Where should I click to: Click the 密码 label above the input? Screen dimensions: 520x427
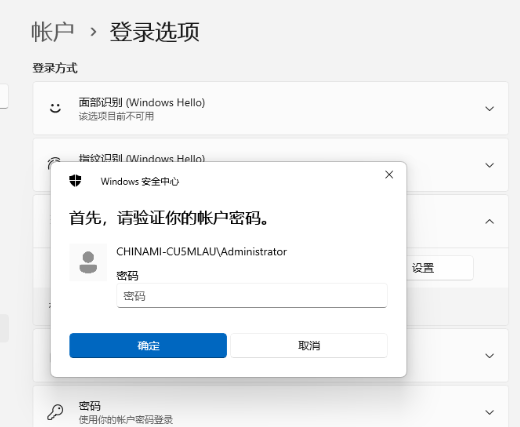pyautogui.click(x=127, y=276)
